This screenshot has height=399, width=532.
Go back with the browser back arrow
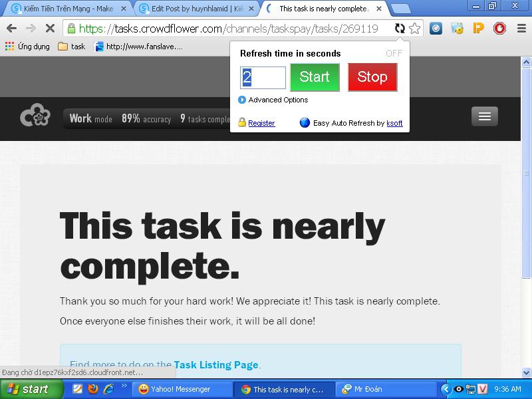pos(11,28)
